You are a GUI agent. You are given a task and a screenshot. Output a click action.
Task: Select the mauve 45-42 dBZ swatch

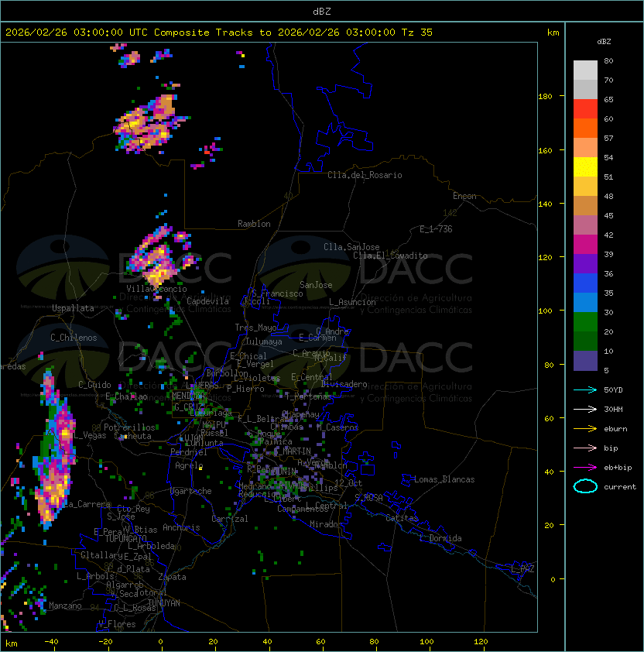point(585,225)
